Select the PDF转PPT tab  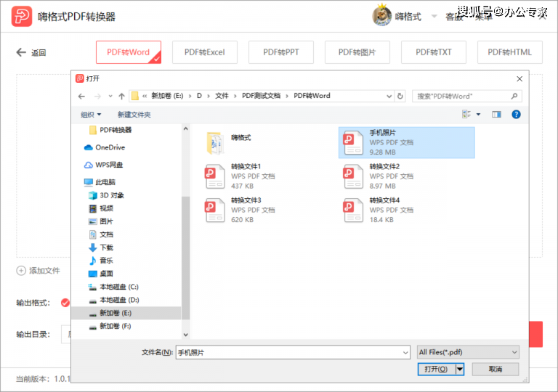tap(280, 52)
